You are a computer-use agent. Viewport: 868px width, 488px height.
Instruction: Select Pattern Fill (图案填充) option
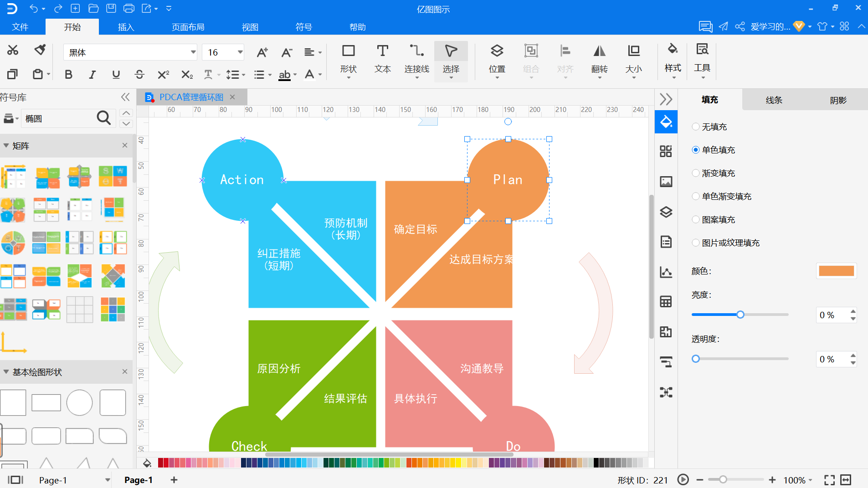coord(714,219)
